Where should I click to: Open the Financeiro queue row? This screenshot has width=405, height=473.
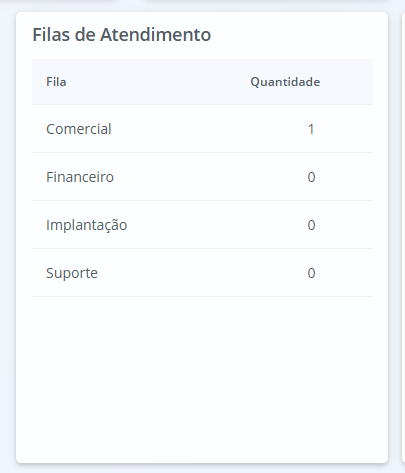pos(202,177)
